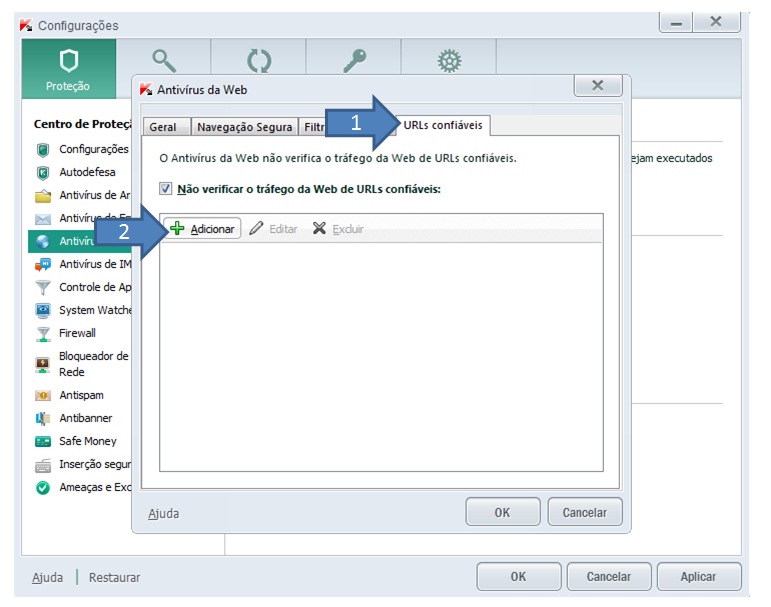Select Antibanner in the protection list
The image size is (771, 607).
tap(86, 418)
